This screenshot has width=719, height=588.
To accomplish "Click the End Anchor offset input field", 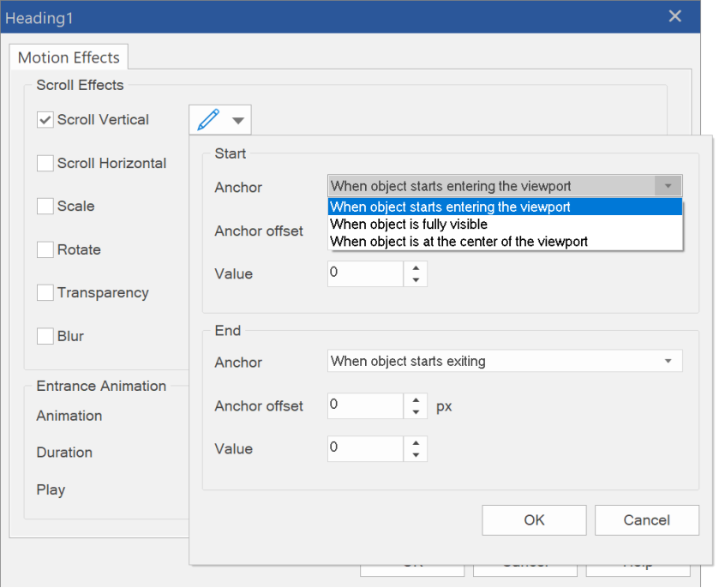I will click(365, 406).
